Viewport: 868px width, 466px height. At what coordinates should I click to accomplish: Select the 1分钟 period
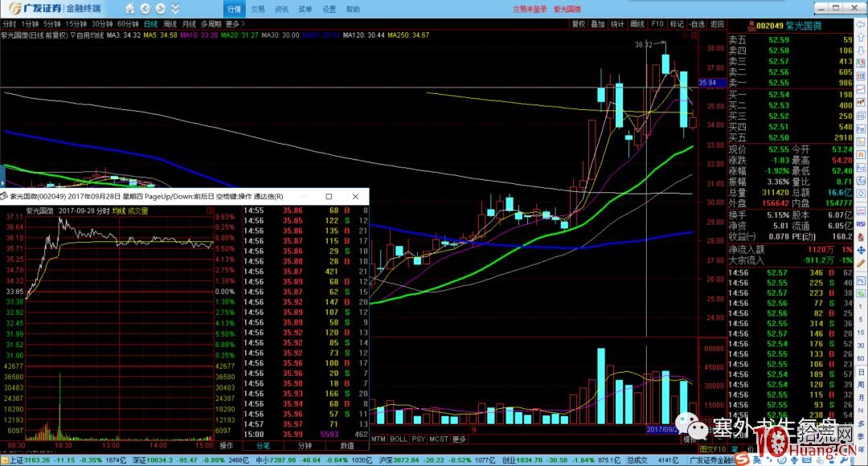click(30, 24)
